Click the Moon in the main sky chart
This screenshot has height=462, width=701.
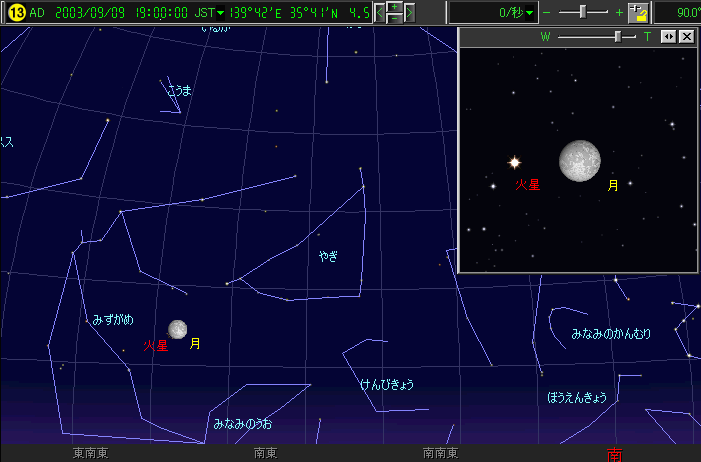click(x=177, y=329)
